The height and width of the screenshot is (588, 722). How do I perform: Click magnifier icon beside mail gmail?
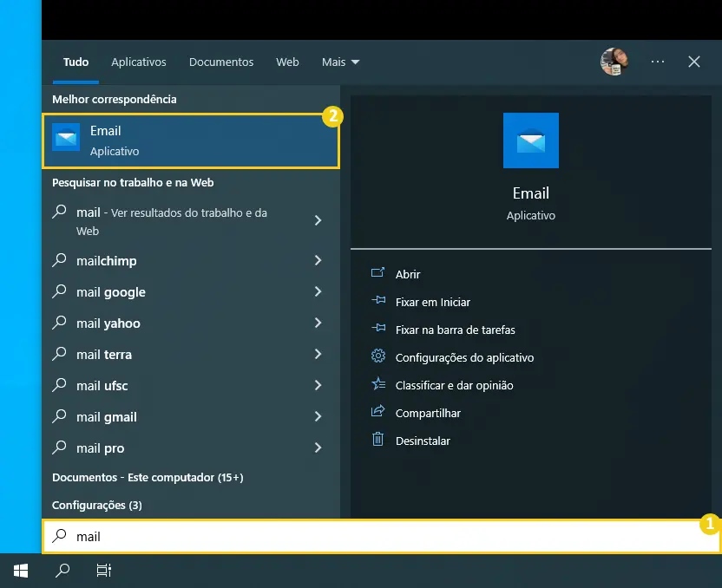pyautogui.click(x=59, y=416)
